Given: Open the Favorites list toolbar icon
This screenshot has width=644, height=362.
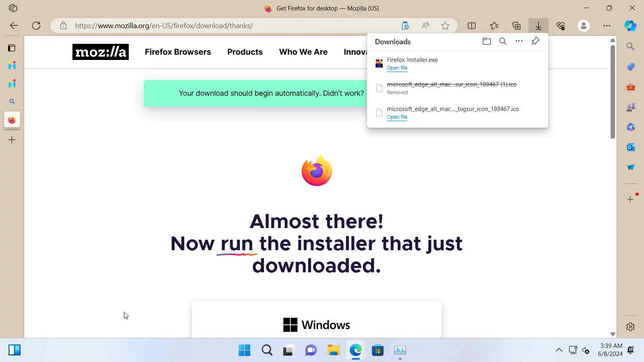Looking at the screenshot, I should (494, 26).
